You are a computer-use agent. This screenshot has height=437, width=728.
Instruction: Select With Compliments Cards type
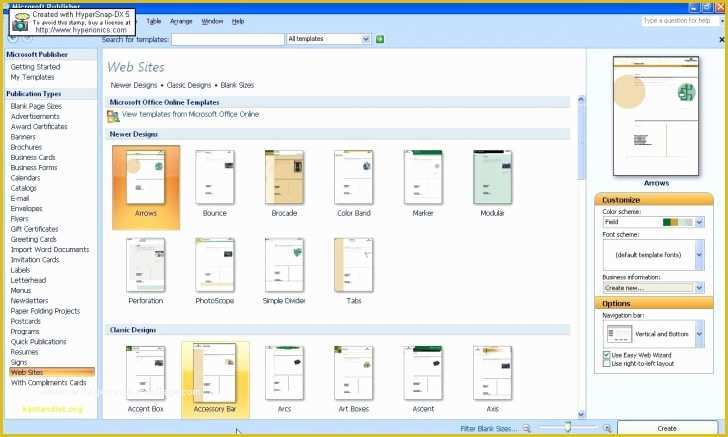point(48,383)
